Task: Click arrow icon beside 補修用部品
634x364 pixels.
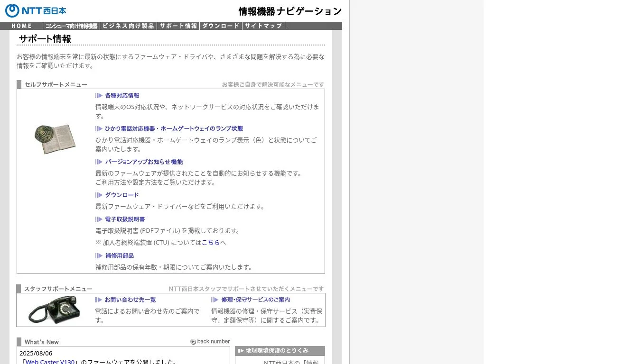Action: tap(99, 255)
